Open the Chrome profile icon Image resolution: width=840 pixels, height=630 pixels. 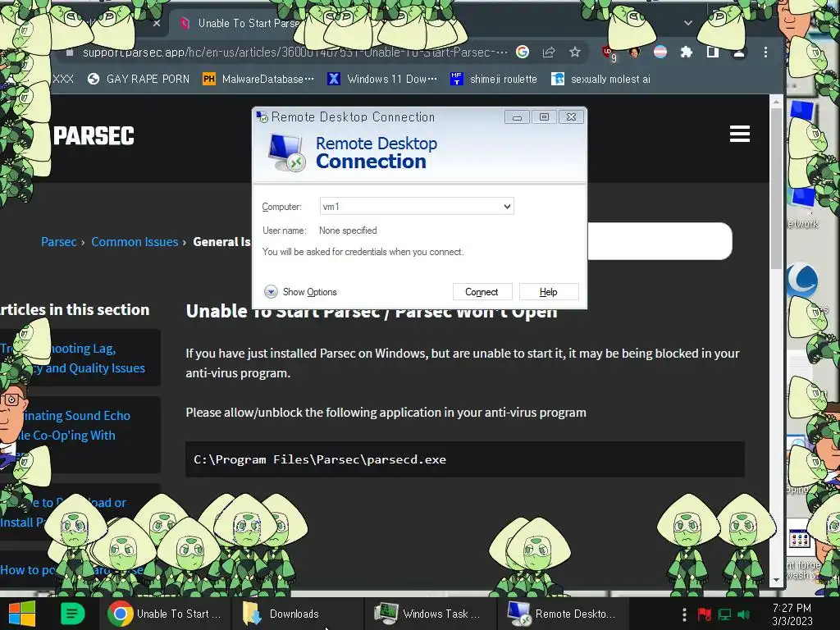739,52
